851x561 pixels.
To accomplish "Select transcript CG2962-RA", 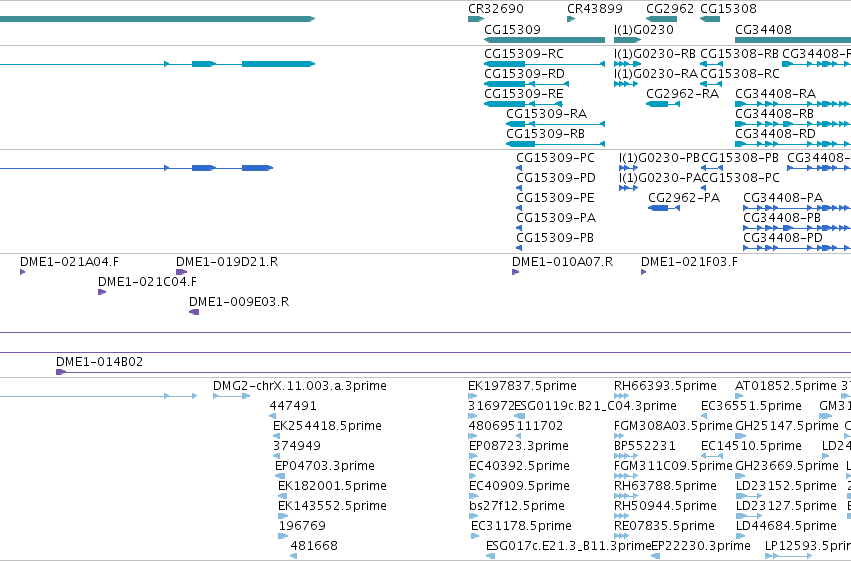I will click(x=663, y=104).
